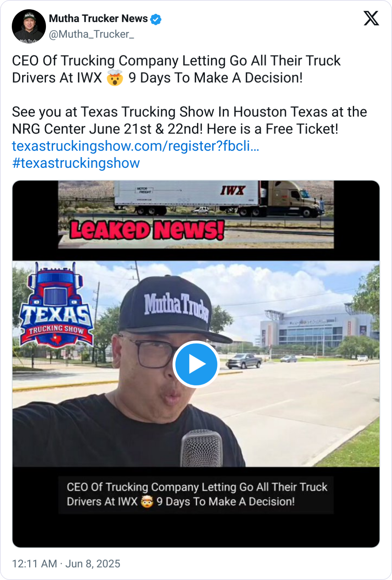
Task: Click the tweet headline about IWX drivers
Action: coord(176,69)
